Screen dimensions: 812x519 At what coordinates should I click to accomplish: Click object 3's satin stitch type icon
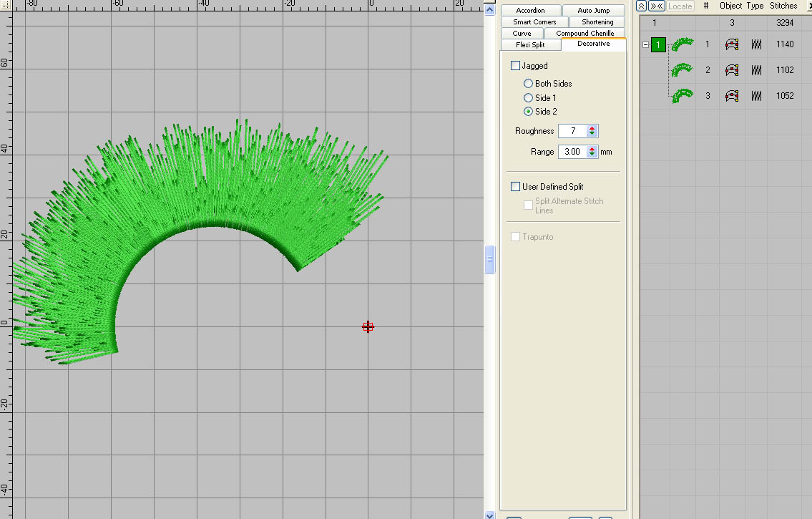755,96
